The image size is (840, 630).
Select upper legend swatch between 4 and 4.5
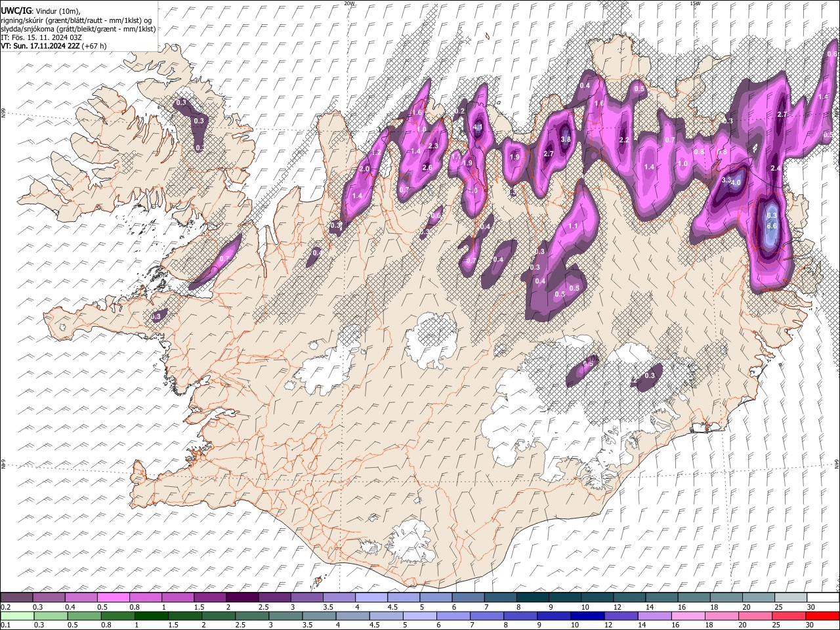pos(371,597)
